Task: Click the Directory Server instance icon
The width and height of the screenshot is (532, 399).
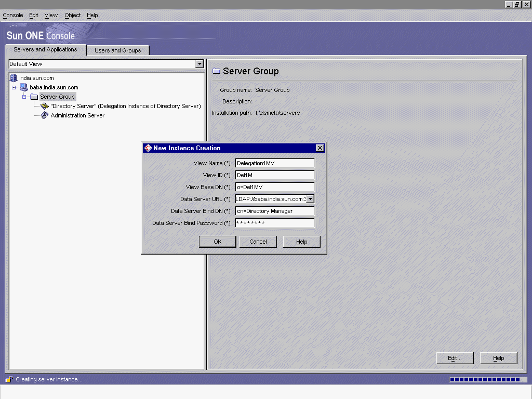Action: tap(45, 106)
